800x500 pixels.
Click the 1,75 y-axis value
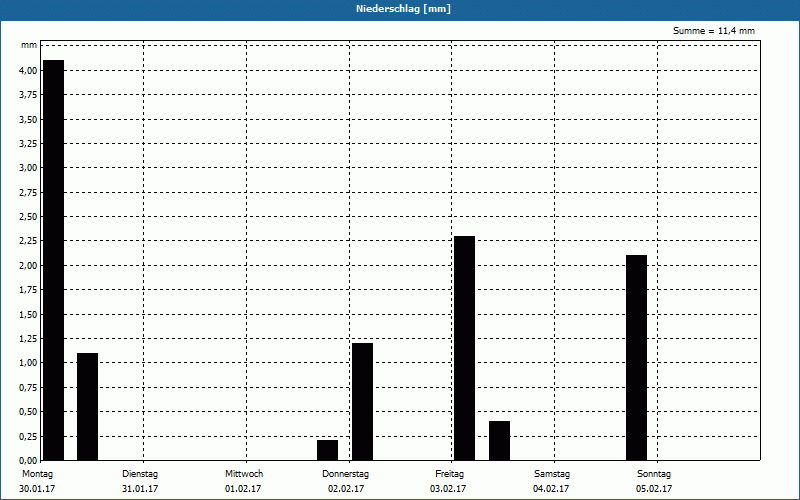coord(28,290)
